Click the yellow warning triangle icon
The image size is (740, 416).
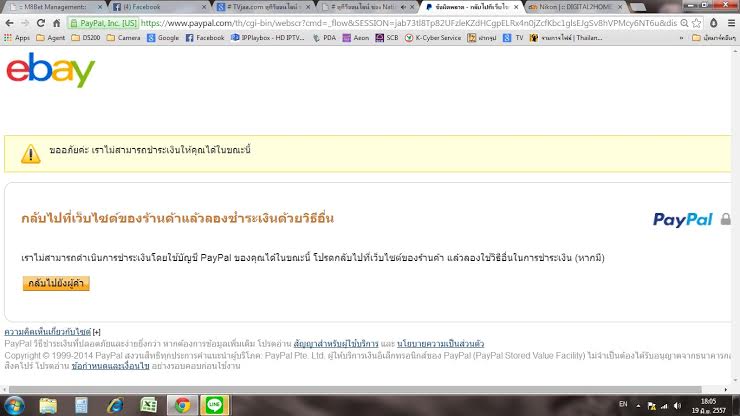click(30, 154)
